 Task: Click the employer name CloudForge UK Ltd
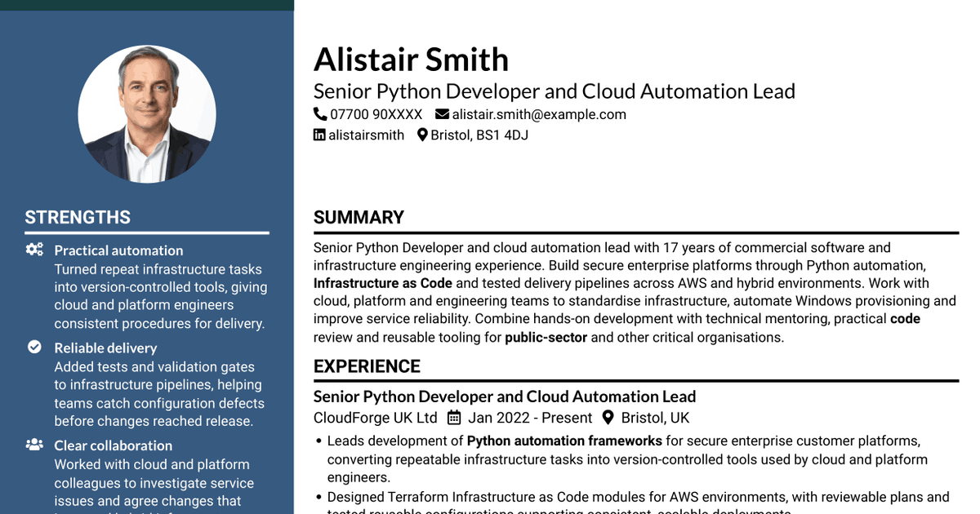coord(376,418)
